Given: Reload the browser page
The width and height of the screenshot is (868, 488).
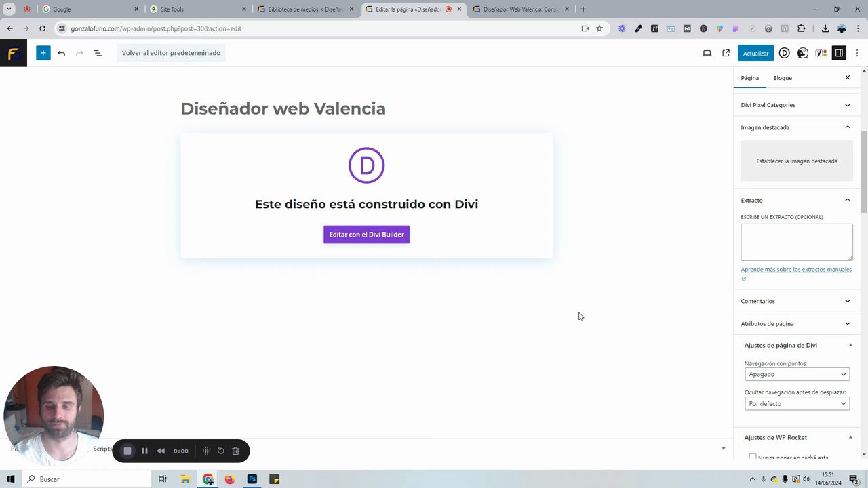Looking at the screenshot, I should [42, 28].
